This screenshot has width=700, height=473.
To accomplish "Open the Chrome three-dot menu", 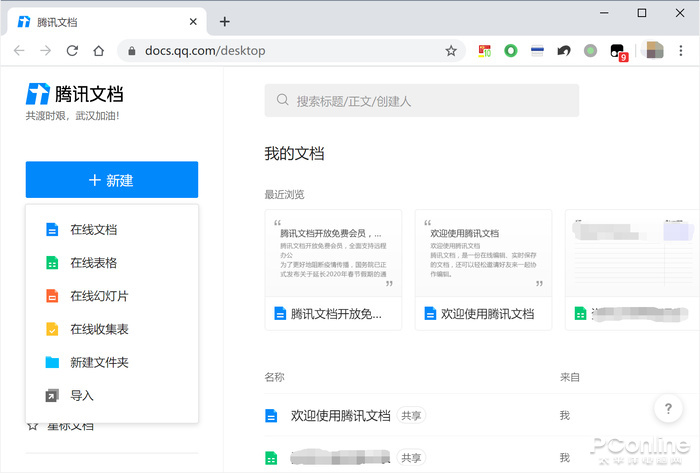I will [x=682, y=51].
